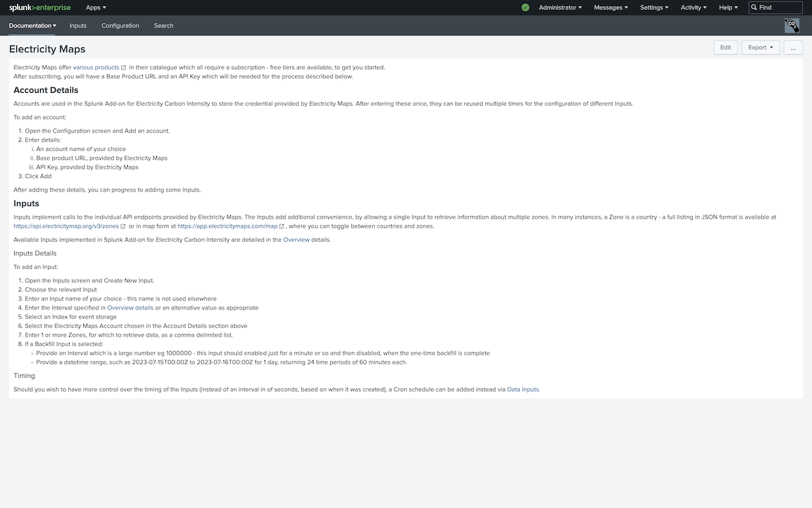Image resolution: width=812 pixels, height=508 pixels.
Task: Click 'Open the Configuration screen and Add an account.'
Action: [97, 131]
